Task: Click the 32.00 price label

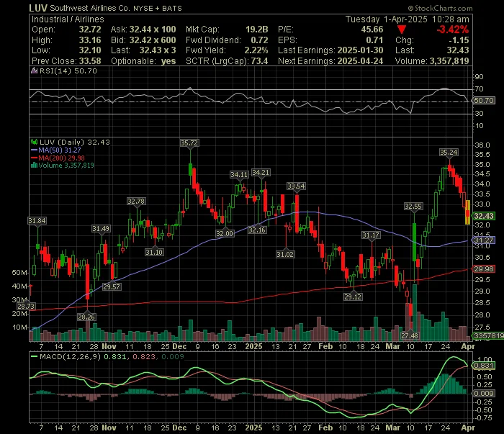Action: tap(225, 233)
